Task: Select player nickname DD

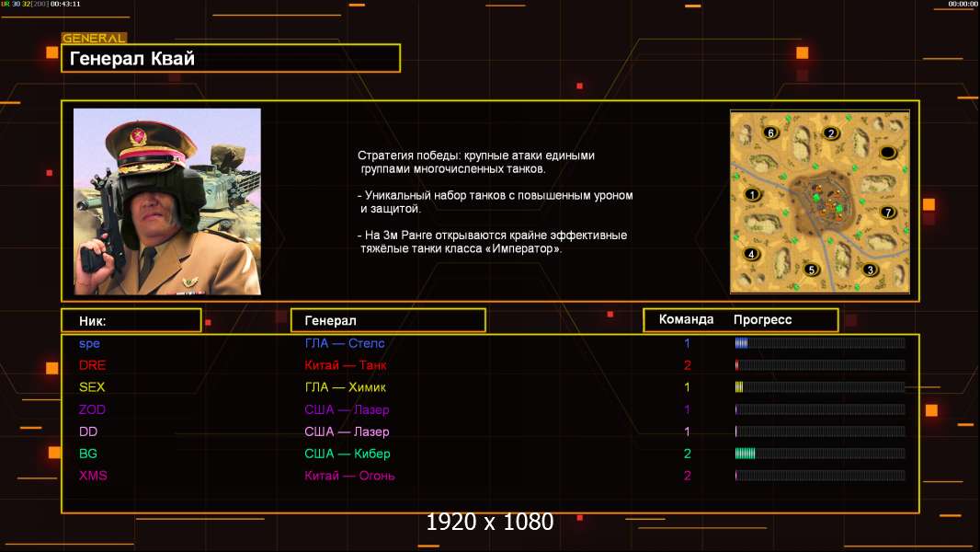Action: click(x=88, y=431)
